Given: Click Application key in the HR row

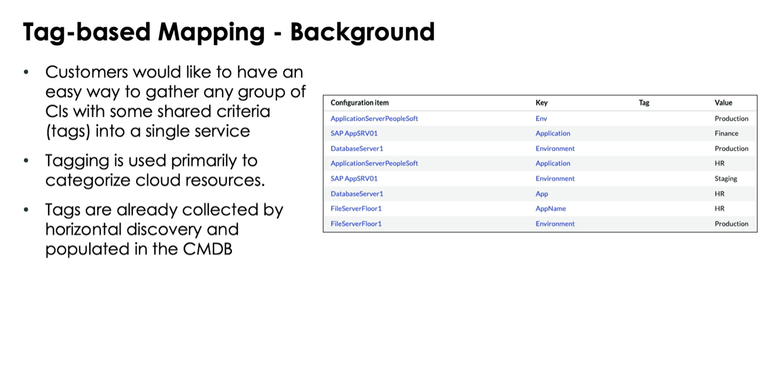Looking at the screenshot, I should [x=553, y=163].
